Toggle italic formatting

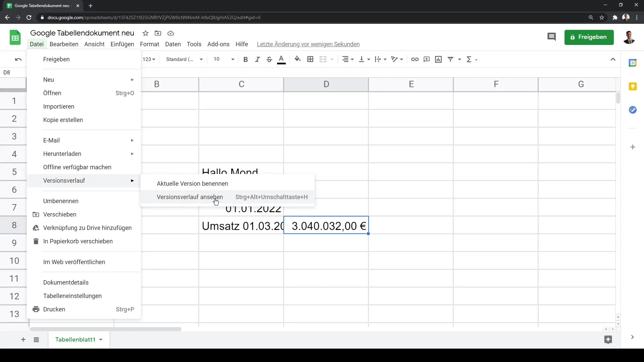click(257, 59)
